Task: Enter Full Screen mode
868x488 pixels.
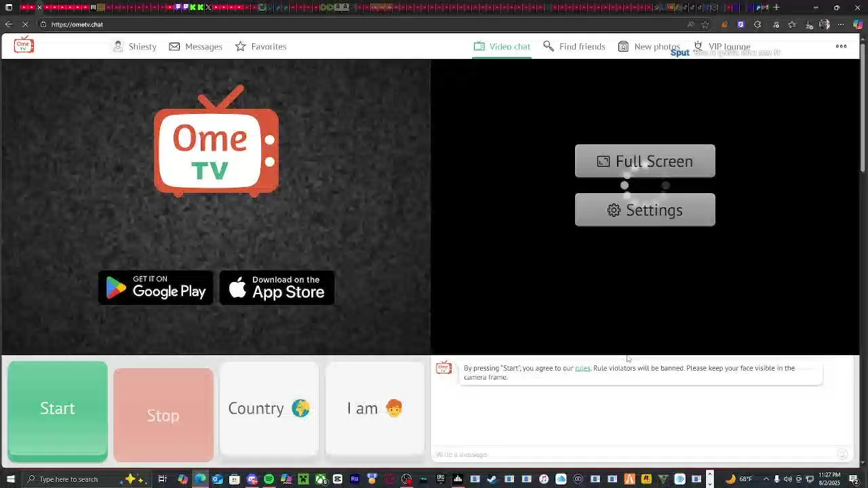Action: click(645, 161)
